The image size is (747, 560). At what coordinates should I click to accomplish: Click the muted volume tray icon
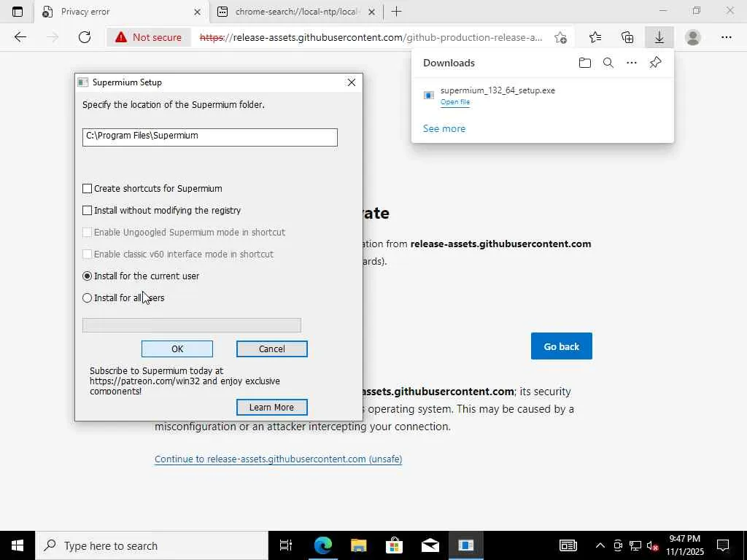coord(653,545)
